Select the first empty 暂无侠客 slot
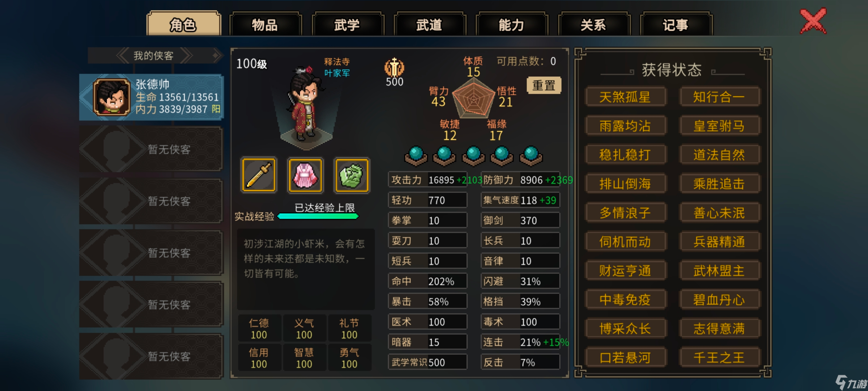Image resolution: width=868 pixels, height=391 pixels. (x=151, y=149)
